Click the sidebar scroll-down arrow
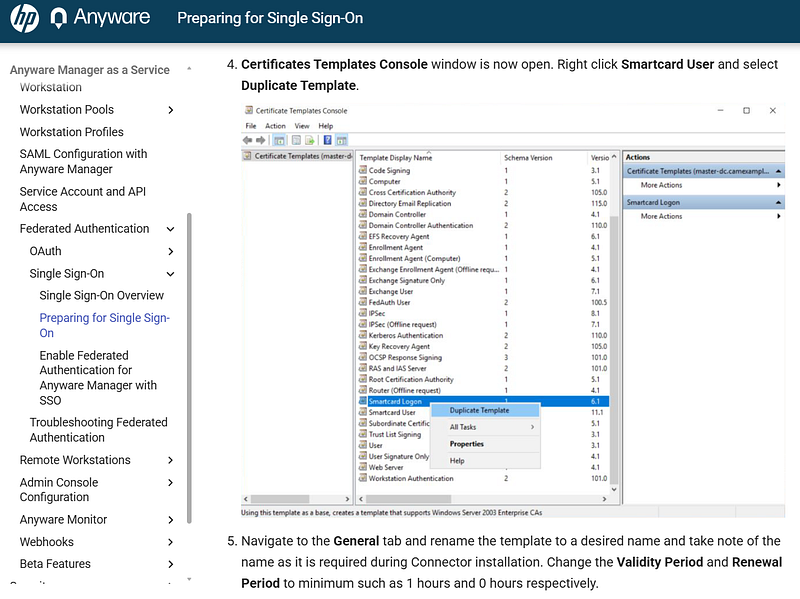The height and width of the screenshot is (599, 800). pyautogui.click(x=189, y=579)
